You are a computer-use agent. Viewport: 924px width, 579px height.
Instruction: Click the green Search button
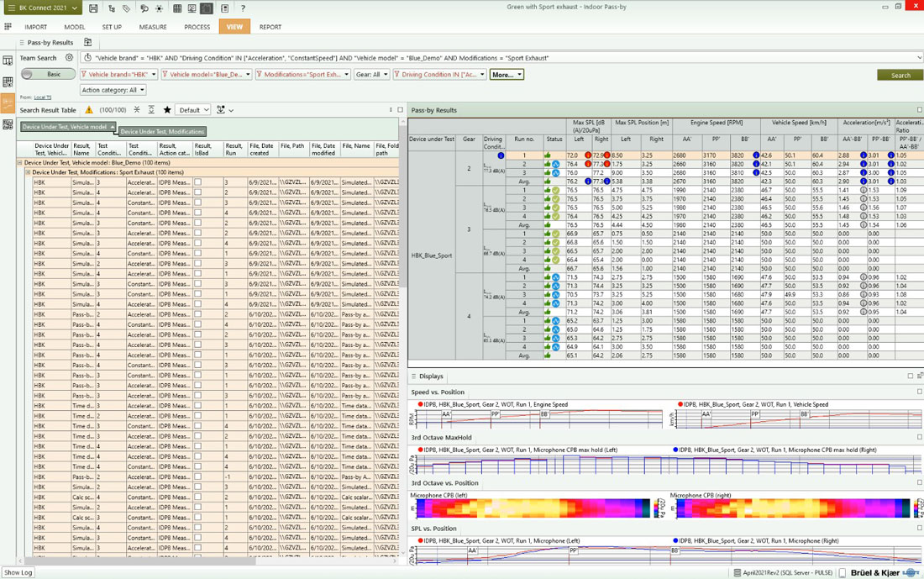(x=900, y=75)
